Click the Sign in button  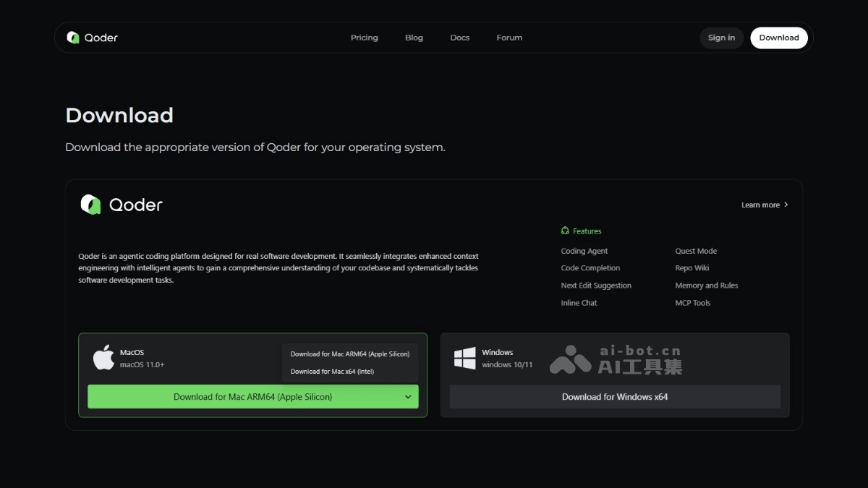(x=721, y=38)
